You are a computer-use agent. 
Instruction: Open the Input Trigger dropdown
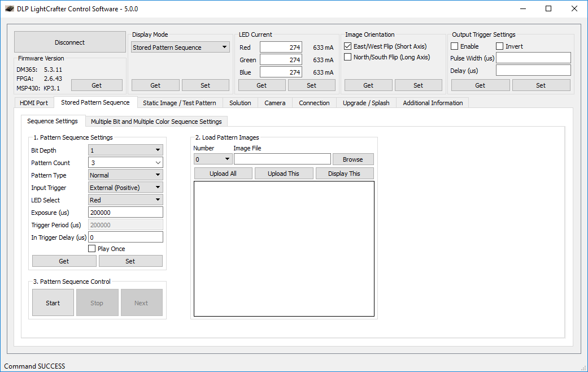pos(125,187)
